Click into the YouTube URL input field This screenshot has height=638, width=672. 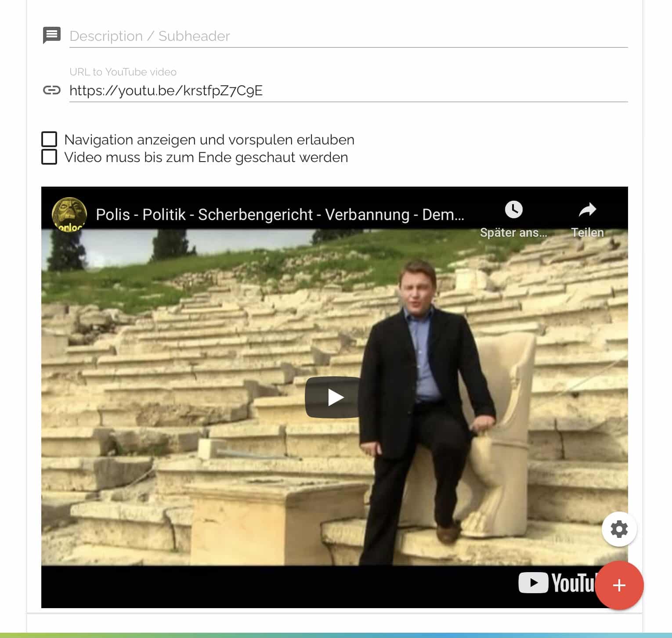348,90
